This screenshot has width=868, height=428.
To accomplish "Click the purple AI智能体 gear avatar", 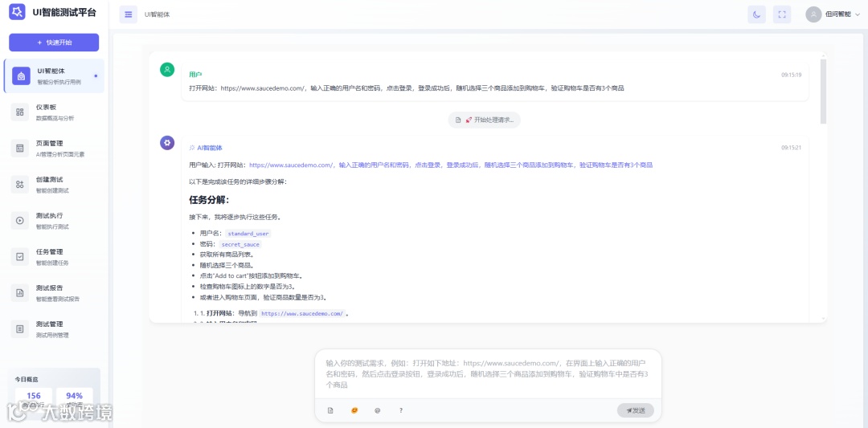I will (x=167, y=143).
